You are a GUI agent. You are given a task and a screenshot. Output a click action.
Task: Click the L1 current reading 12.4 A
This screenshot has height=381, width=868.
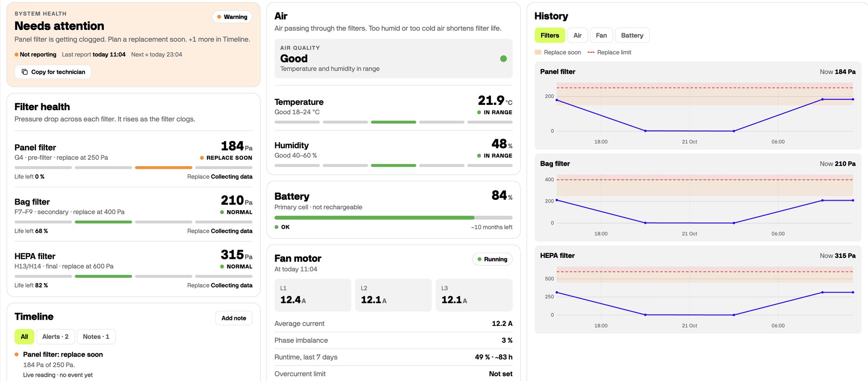(293, 300)
